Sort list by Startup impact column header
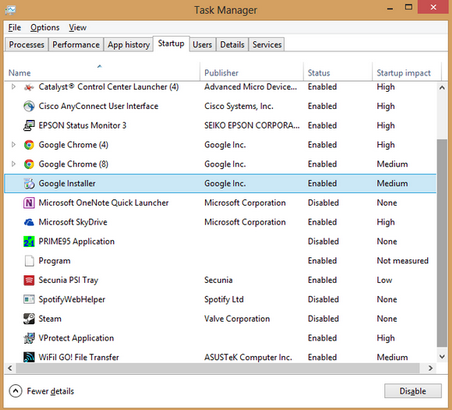 click(403, 73)
